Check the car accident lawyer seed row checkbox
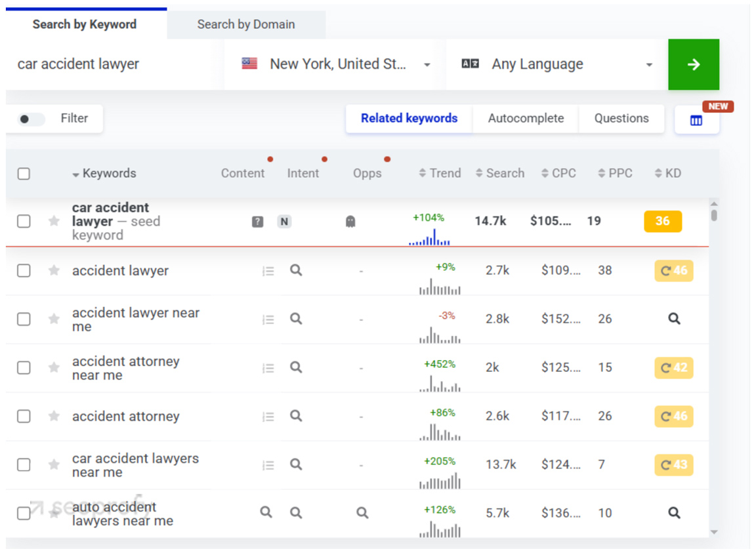Screen dimensions: 756x549 pyautogui.click(x=24, y=221)
